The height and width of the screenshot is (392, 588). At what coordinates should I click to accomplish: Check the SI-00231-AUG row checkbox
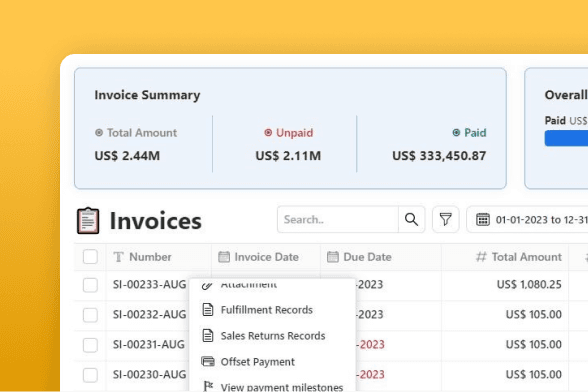90,345
